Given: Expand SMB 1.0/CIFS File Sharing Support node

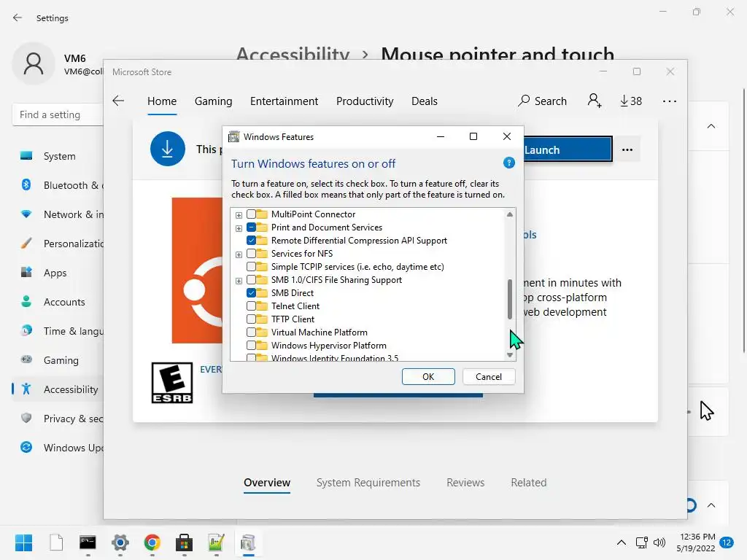Looking at the screenshot, I should click(239, 281).
